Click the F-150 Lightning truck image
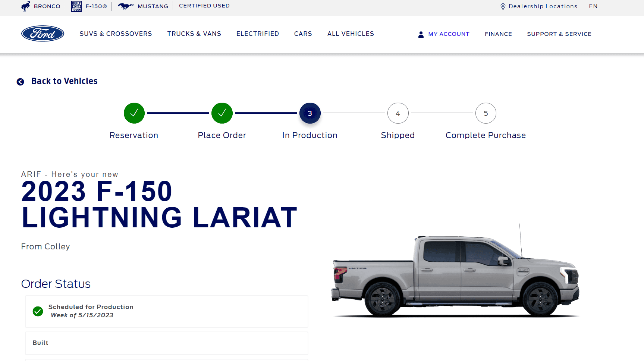This screenshot has height=361, width=644. [456, 276]
